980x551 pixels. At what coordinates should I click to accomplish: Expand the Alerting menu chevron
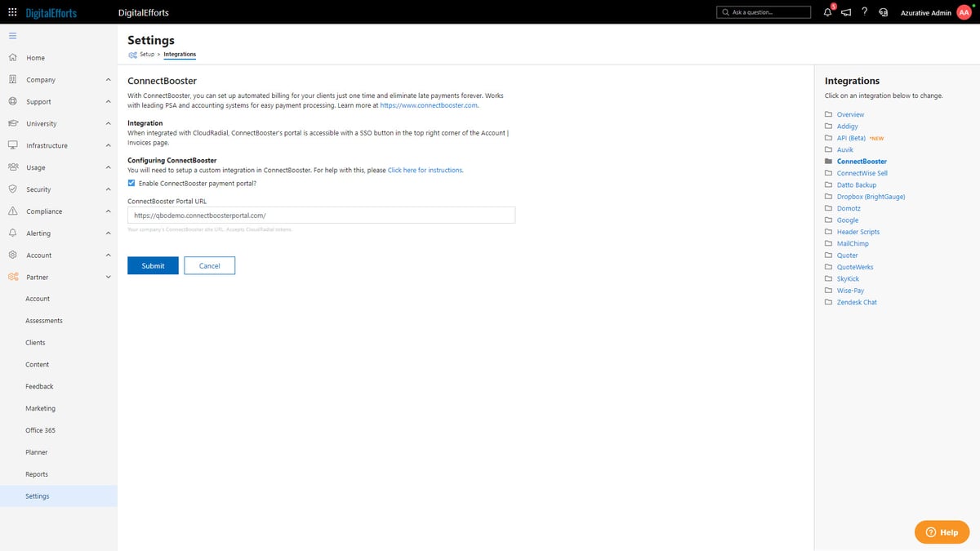(109, 233)
